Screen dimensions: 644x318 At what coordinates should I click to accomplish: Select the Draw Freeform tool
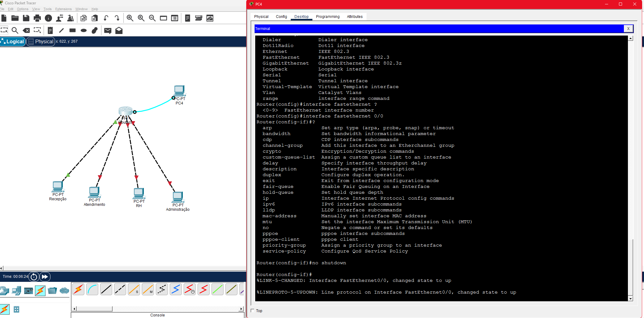[x=95, y=30]
